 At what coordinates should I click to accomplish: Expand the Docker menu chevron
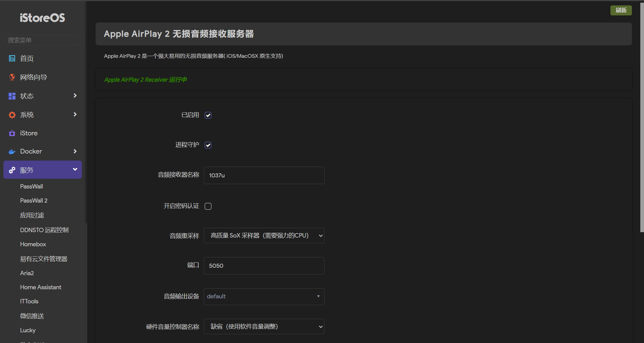(x=75, y=151)
